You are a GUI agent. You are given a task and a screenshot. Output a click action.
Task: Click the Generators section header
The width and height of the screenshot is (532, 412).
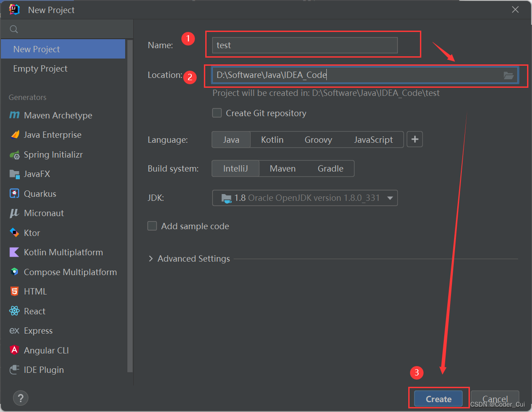tap(27, 97)
